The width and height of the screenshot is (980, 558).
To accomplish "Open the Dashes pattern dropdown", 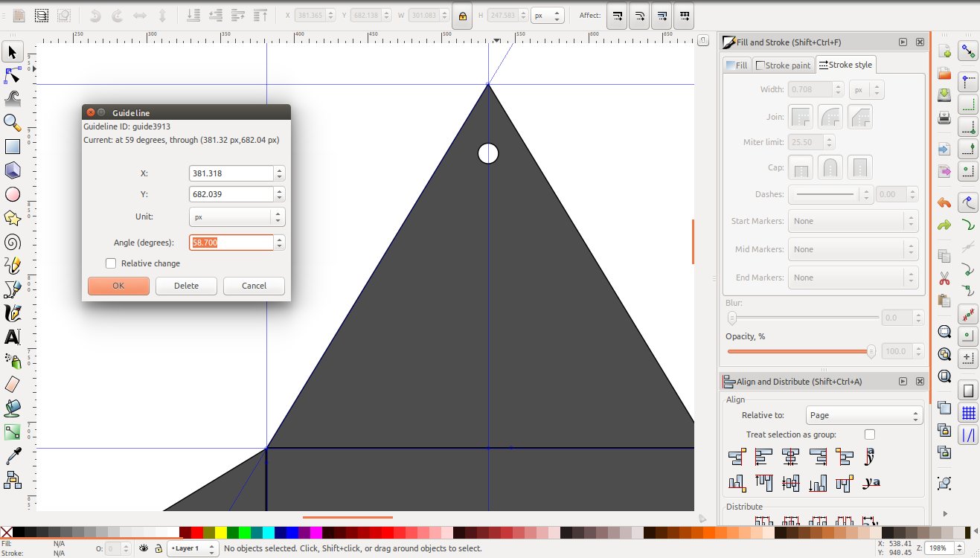I will [x=830, y=194].
